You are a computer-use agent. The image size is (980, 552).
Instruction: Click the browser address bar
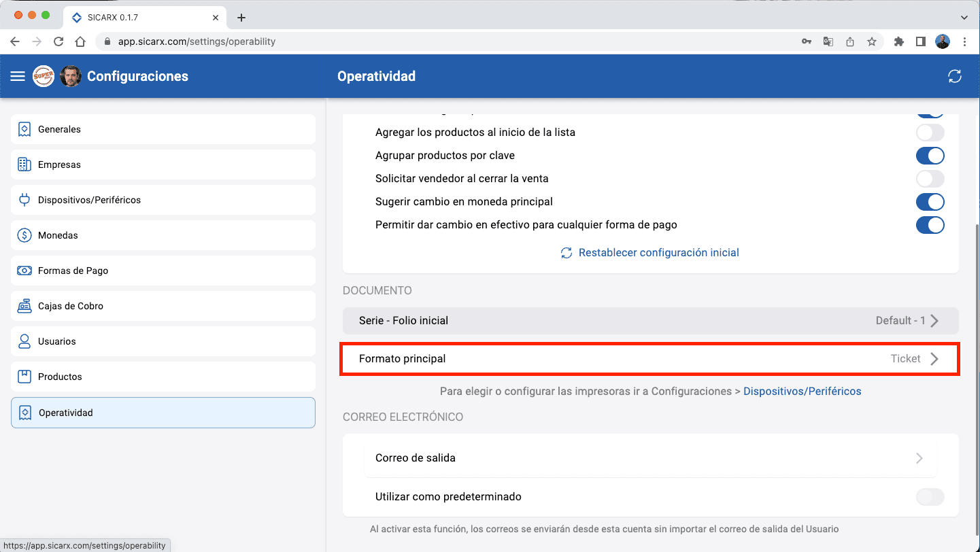click(449, 41)
